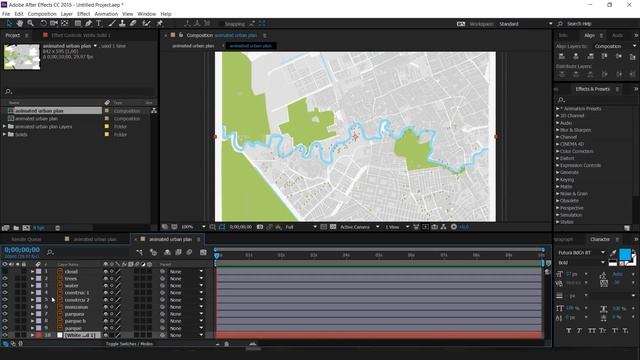This screenshot has height=360, width=640.
Task: Select the Unified Camera tool
Action: (54, 24)
